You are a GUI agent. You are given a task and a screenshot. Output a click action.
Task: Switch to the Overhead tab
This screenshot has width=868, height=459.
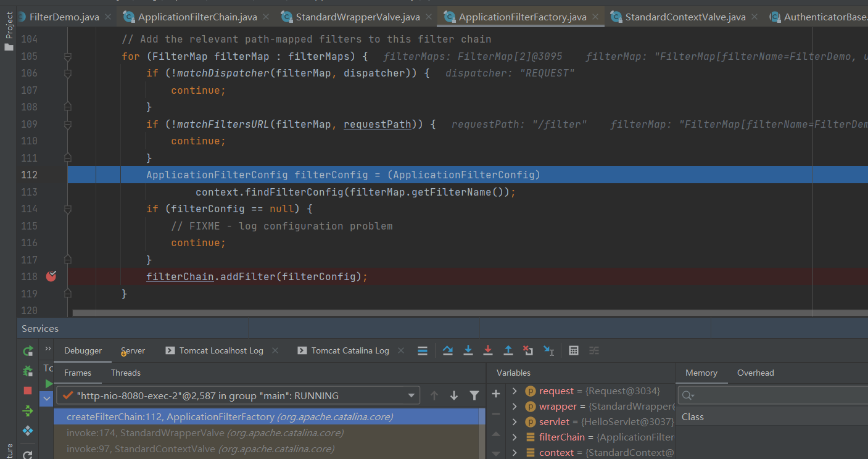point(756,373)
